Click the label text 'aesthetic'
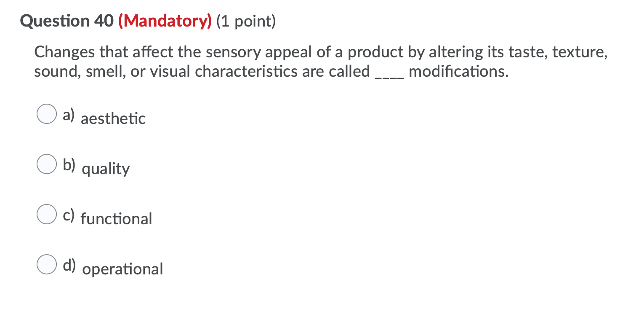644x317 pixels. coord(113,119)
